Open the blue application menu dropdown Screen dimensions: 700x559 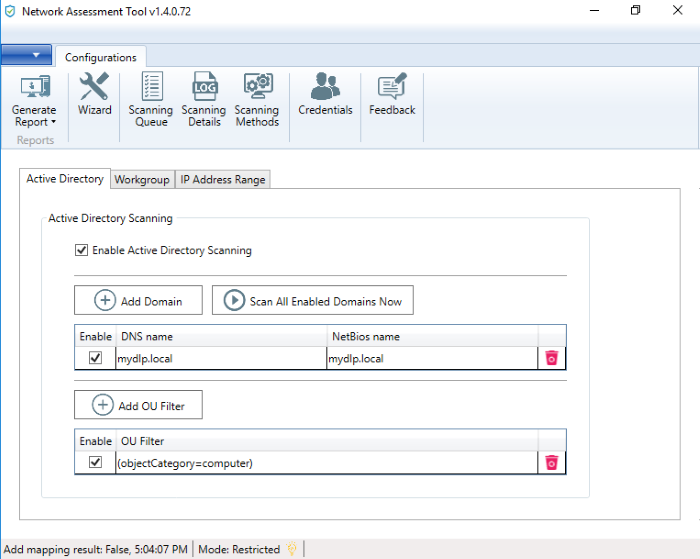27,55
